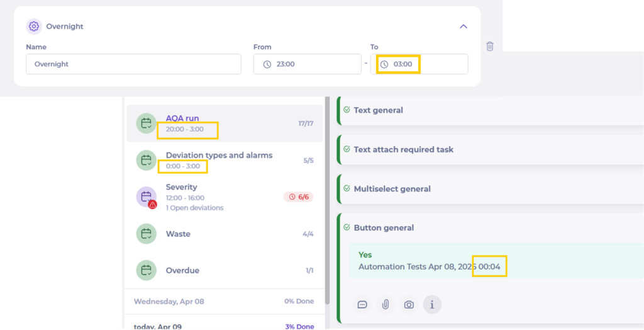
Task: Click the camera photo icon
Action: (409, 305)
